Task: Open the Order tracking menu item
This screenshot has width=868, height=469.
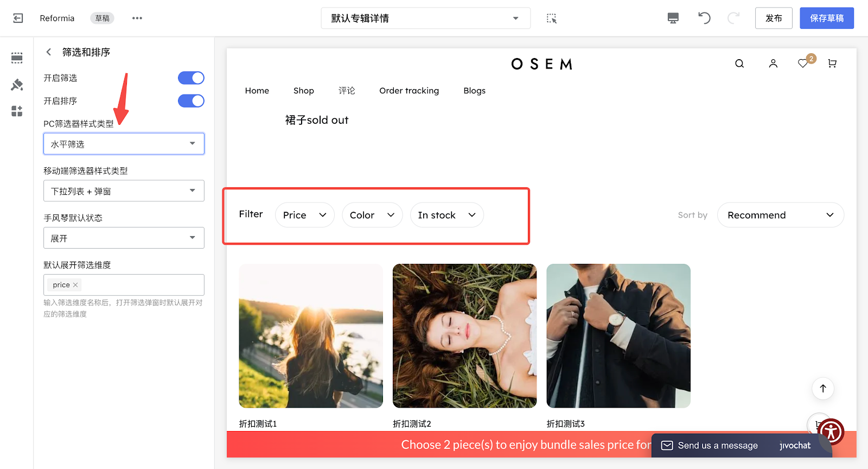Action: pos(409,91)
